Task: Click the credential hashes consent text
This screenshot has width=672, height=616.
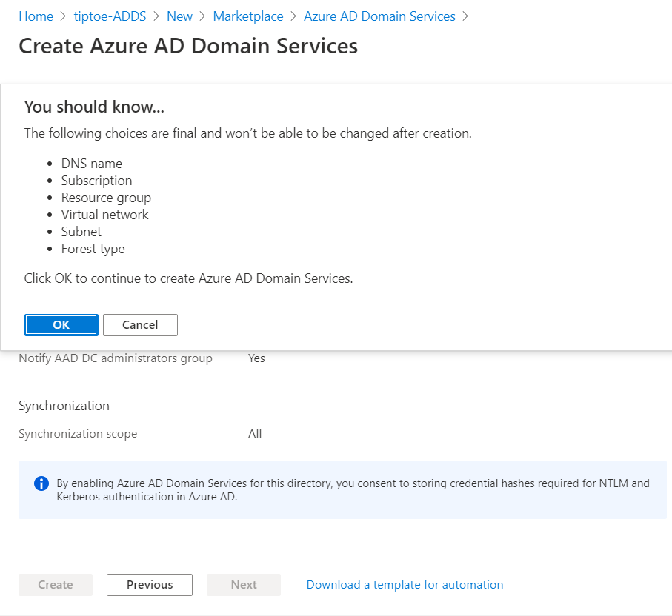Action: point(353,490)
